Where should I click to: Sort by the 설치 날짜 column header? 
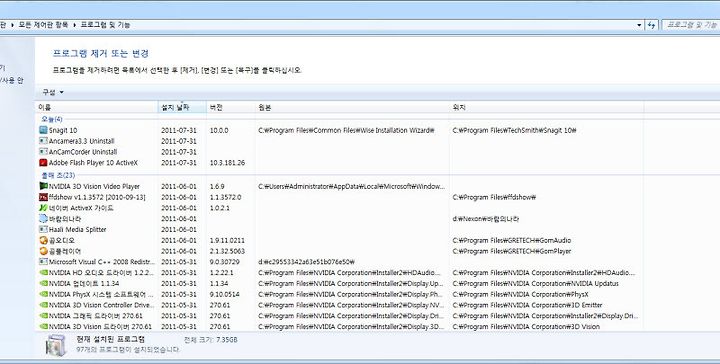182,107
